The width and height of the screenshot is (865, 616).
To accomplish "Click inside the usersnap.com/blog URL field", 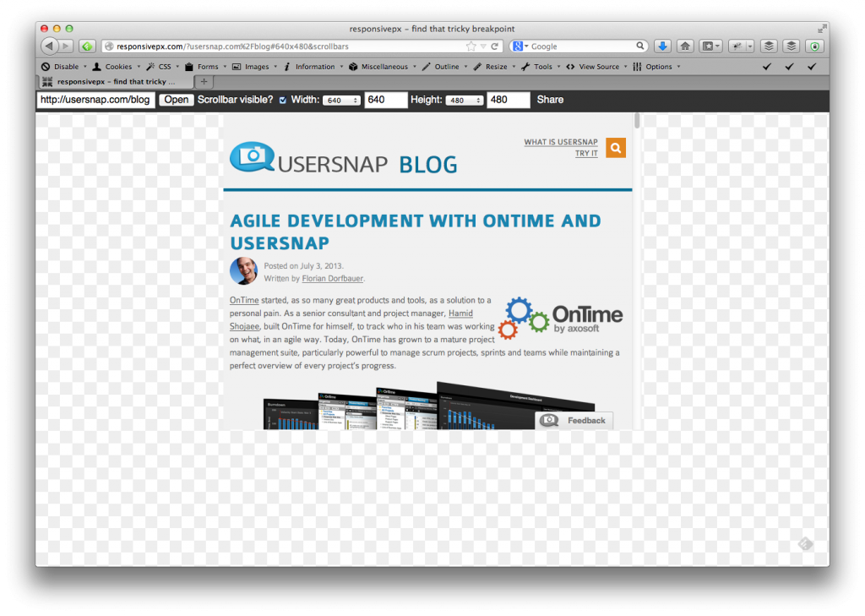I will [95, 99].
